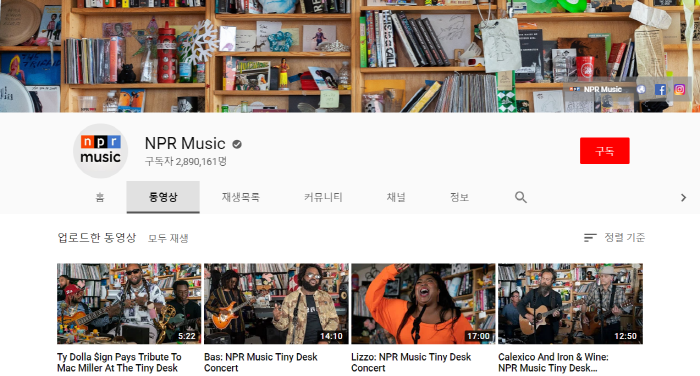Click the 12:50 duration badge
Viewport: 700px width, 376px height.
point(625,336)
